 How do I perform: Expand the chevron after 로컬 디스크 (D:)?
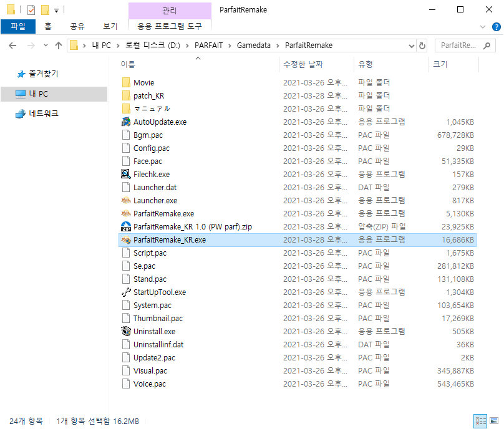187,46
